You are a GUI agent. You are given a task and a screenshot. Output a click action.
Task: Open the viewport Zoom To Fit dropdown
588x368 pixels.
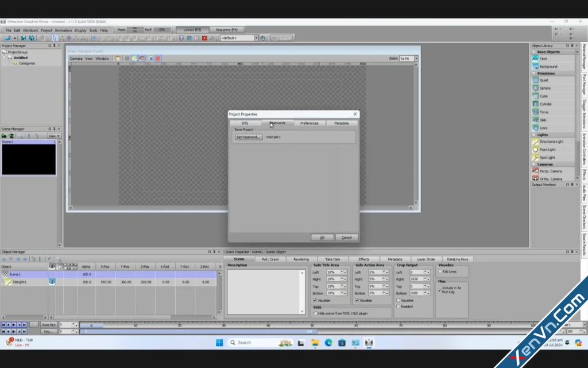coord(416,59)
